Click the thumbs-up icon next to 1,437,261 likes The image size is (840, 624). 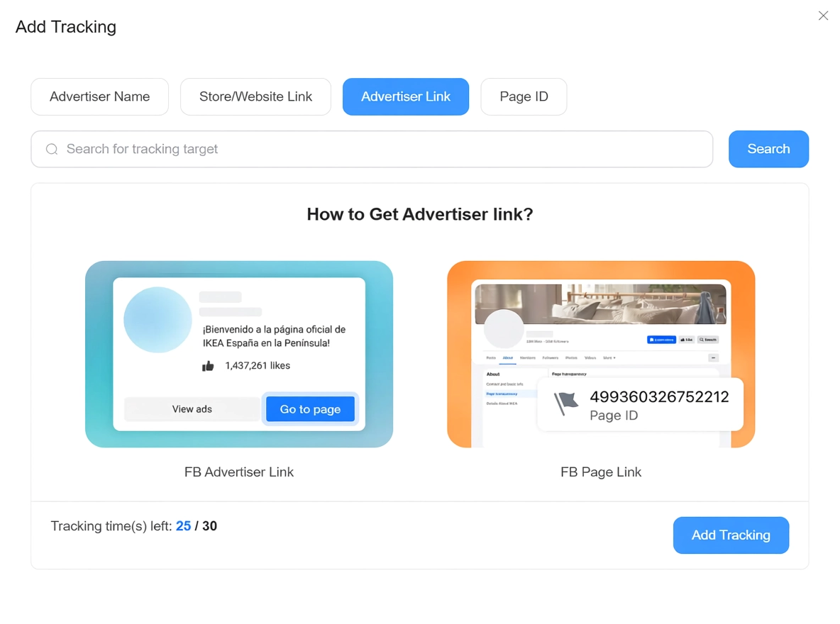pos(208,365)
